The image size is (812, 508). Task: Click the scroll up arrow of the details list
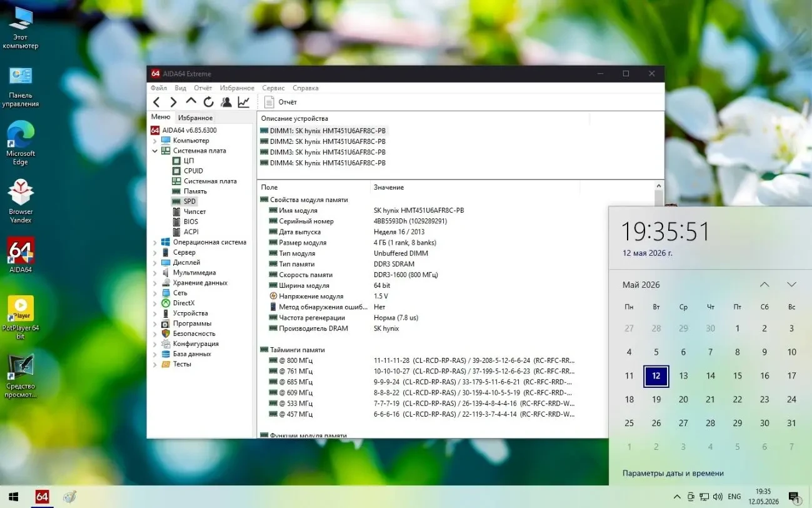[x=659, y=186]
